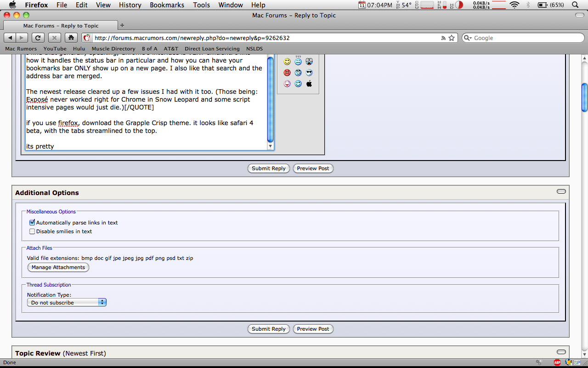The height and width of the screenshot is (368, 588).
Task: Bookmark this page with the star icon
Action: [452, 38]
